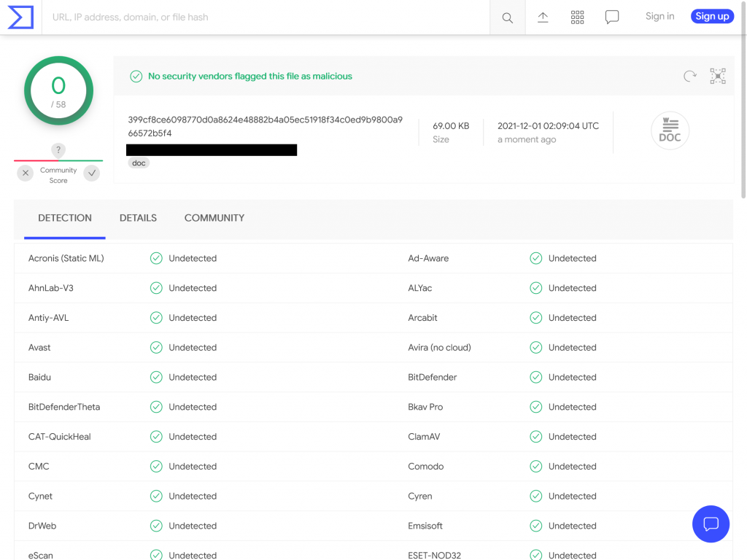Click the BitDefenderTheta vendor name
Viewport: 747px width, 560px height.
tap(64, 407)
